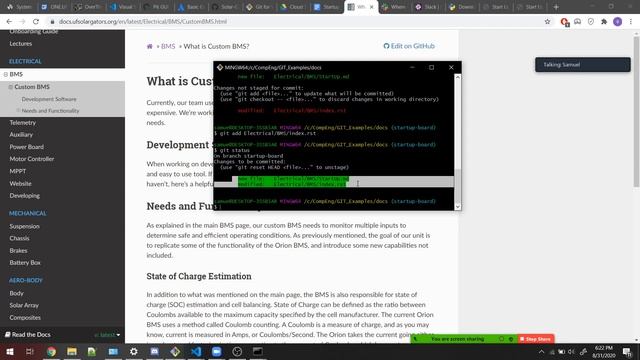Open the MPPT sidebar page
640x360 pixels.
18,171
